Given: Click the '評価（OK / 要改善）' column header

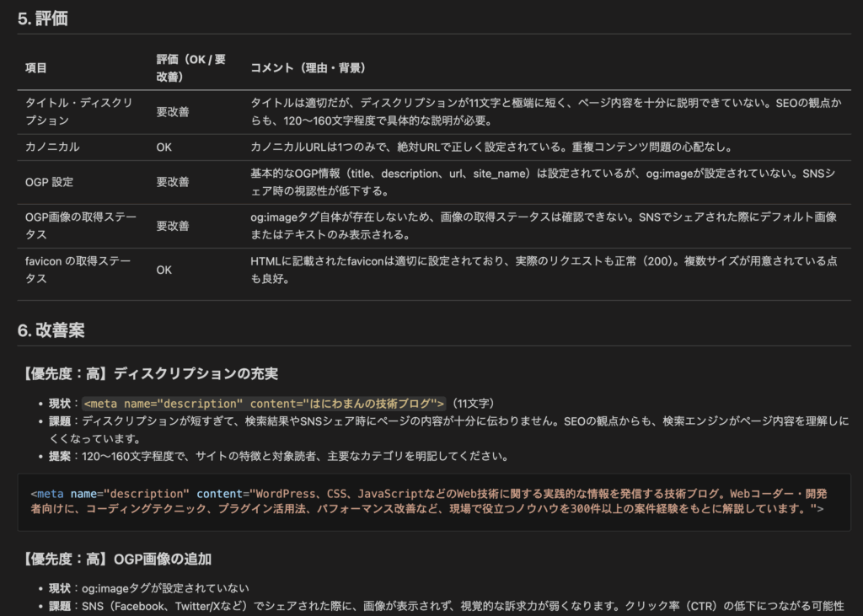Looking at the screenshot, I should (191, 67).
